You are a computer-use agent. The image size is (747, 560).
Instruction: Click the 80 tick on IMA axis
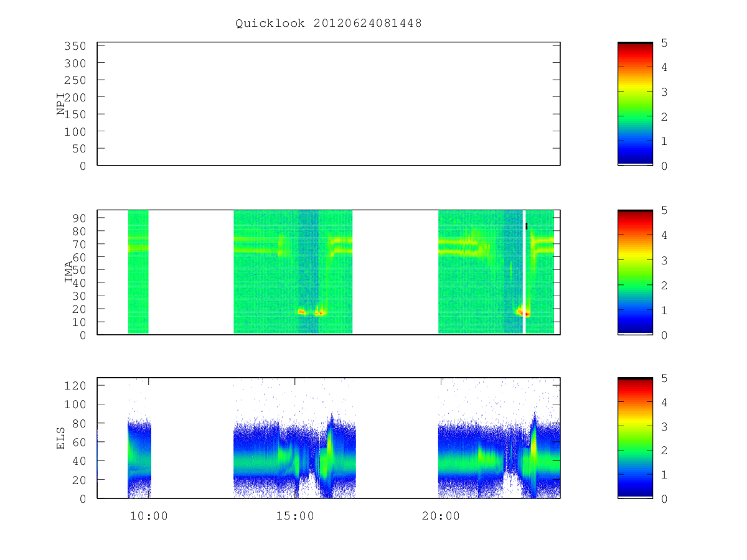tap(80, 231)
